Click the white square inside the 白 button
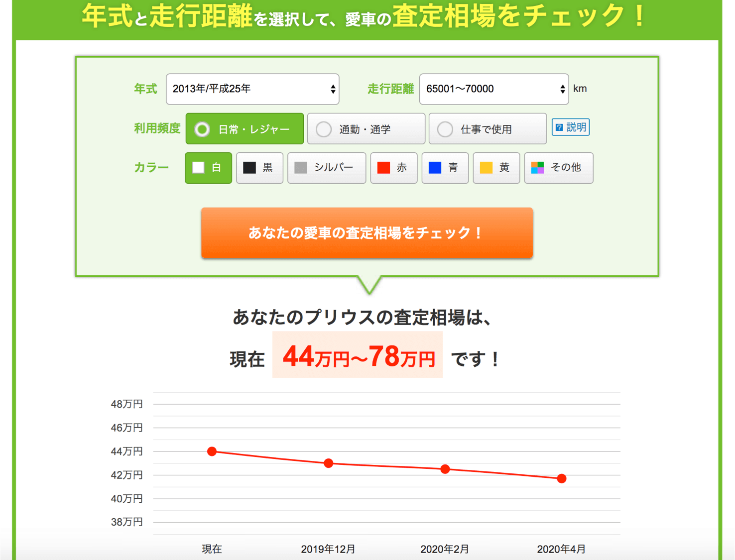 199,168
